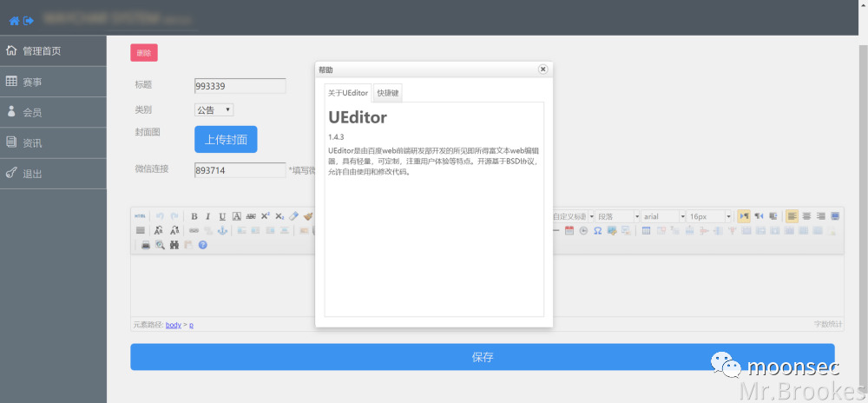Click 退出 in the sidebar
This screenshot has height=403, width=868.
(x=53, y=174)
